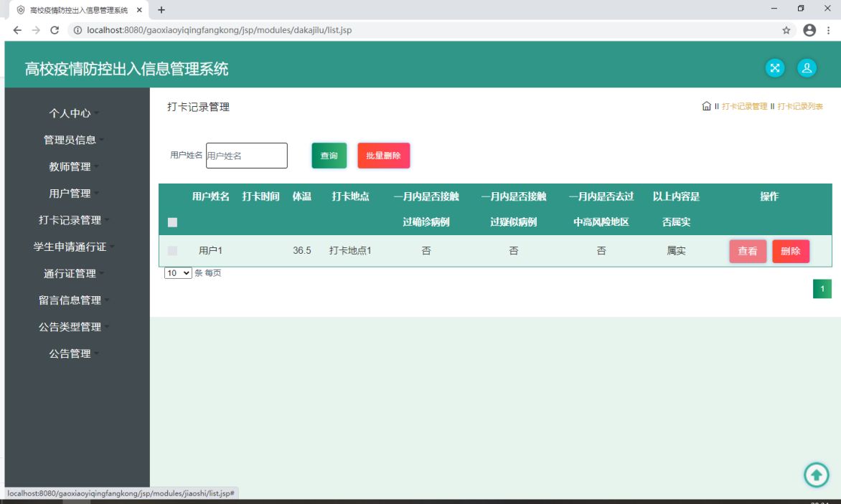Open a new browser tab
The width and height of the screenshot is (841, 504).
[161, 9]
